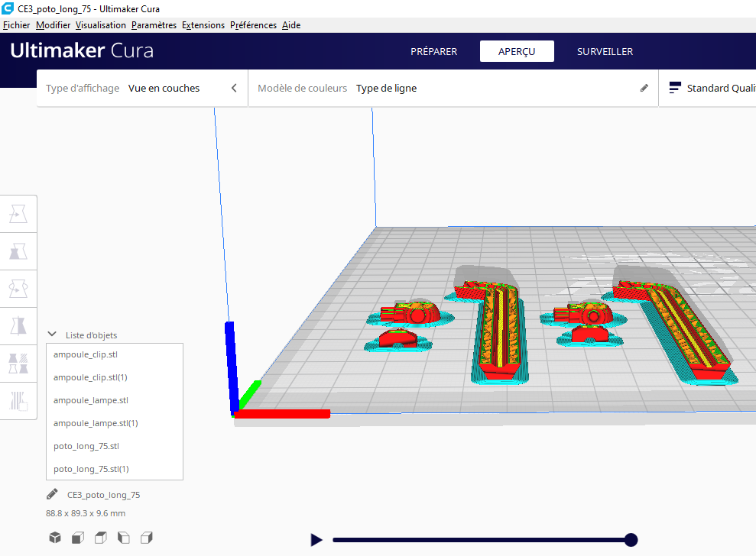Open the Type d'affichage dropdown
Viewport: 756px width, 556px height.
coord(142,88)
